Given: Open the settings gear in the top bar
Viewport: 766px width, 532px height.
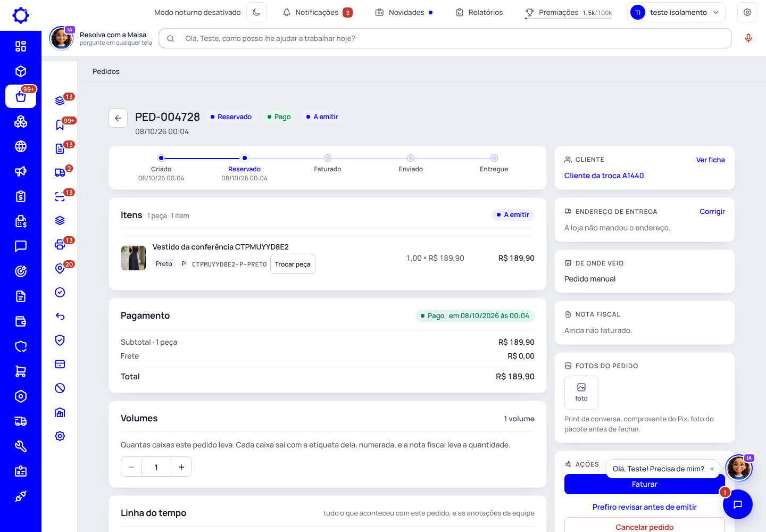Looking at the screenshot, I should click(747, 12).
